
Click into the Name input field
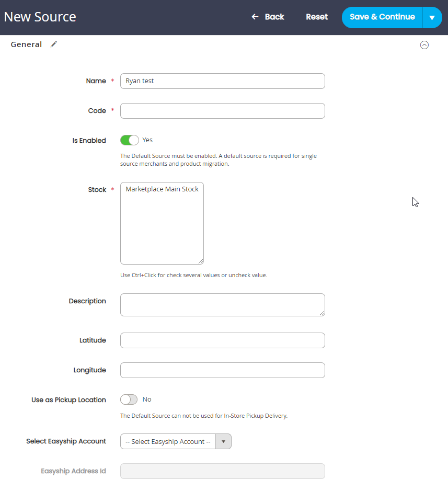tap(223, 81)
